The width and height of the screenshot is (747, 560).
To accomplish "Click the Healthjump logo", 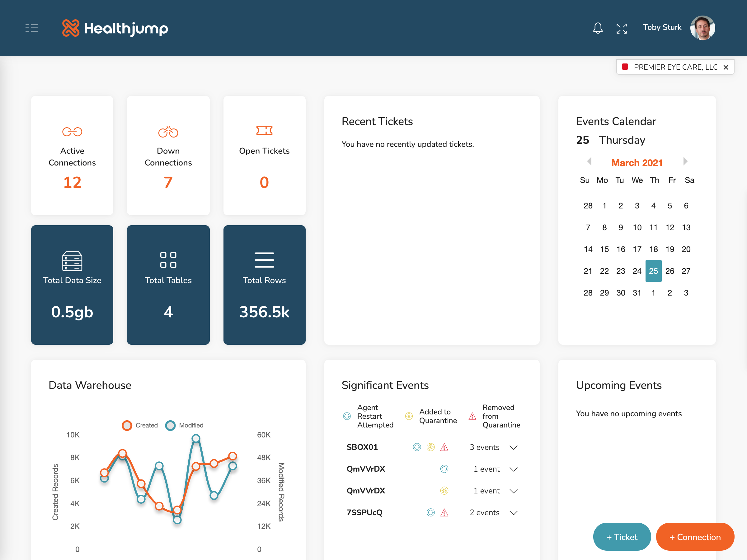I will point(115,29).
